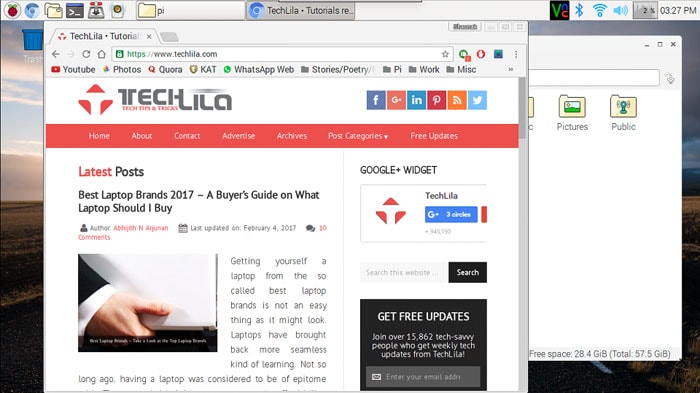Open TechLila RSS feed icon

point(457,100)
